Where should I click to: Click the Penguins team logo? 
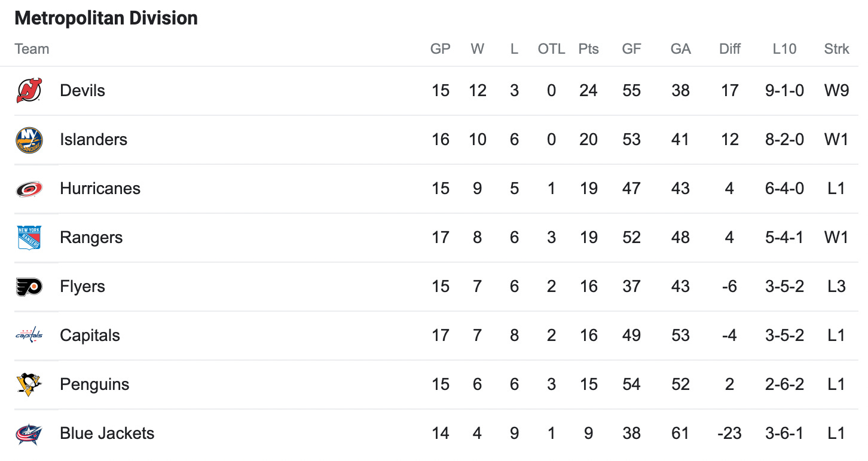[29, 385]
